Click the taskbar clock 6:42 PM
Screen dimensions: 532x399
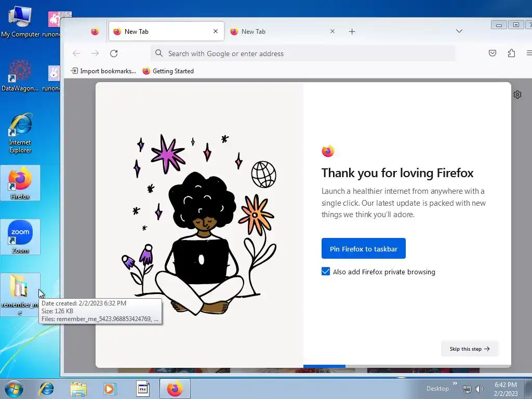coord(506,389)
